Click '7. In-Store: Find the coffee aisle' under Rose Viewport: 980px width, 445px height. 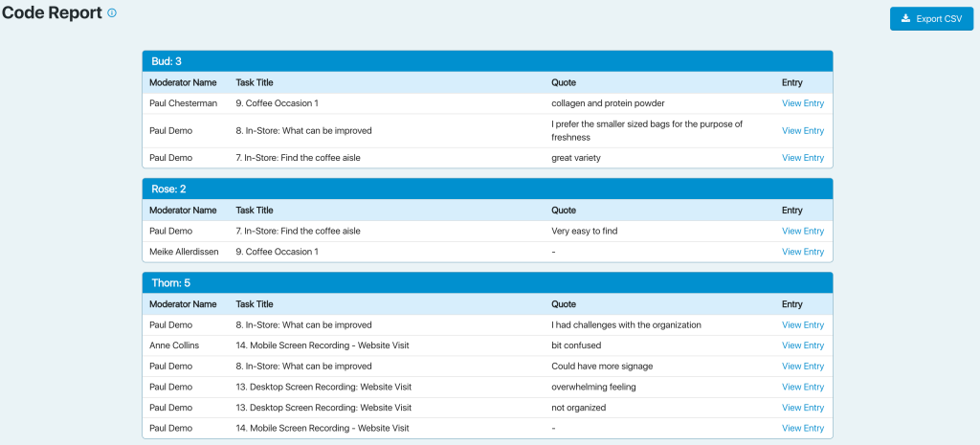click(299, 231)
